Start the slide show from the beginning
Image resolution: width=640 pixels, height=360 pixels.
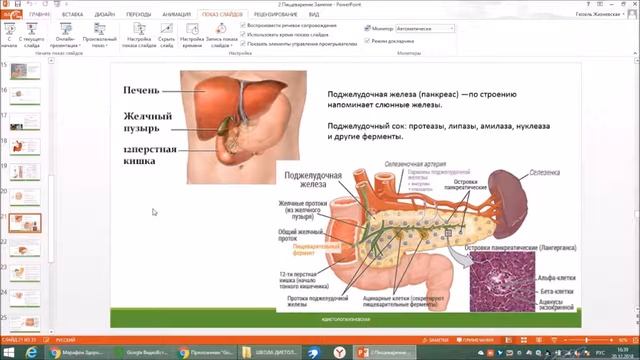9,35
